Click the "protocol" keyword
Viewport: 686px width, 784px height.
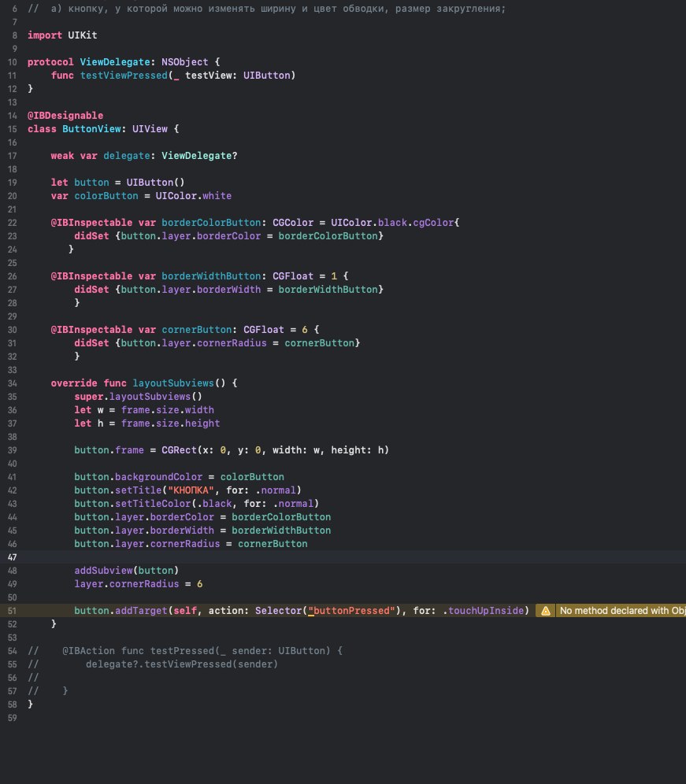pos(50,62)
